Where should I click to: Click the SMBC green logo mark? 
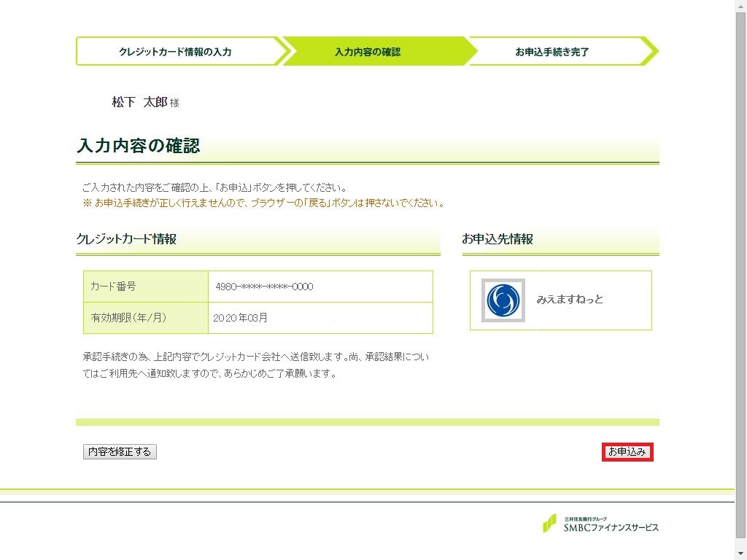pyautogui.click(x=549, y=524)
